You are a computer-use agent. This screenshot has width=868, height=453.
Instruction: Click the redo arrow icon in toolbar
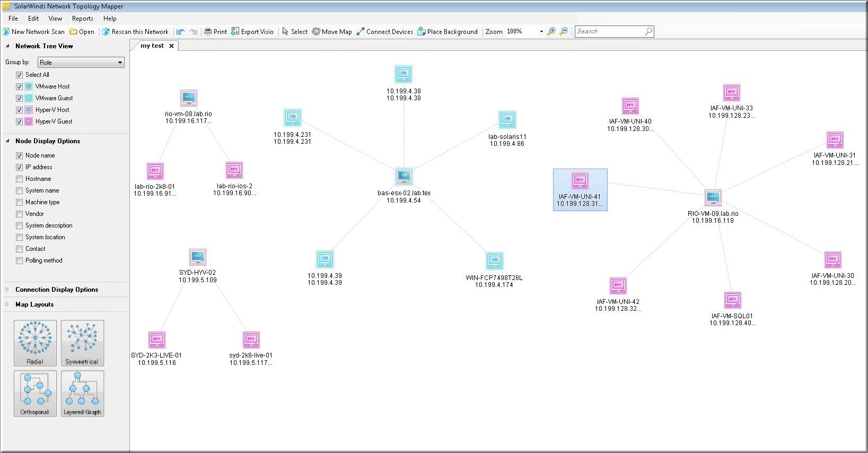[193, 32]
